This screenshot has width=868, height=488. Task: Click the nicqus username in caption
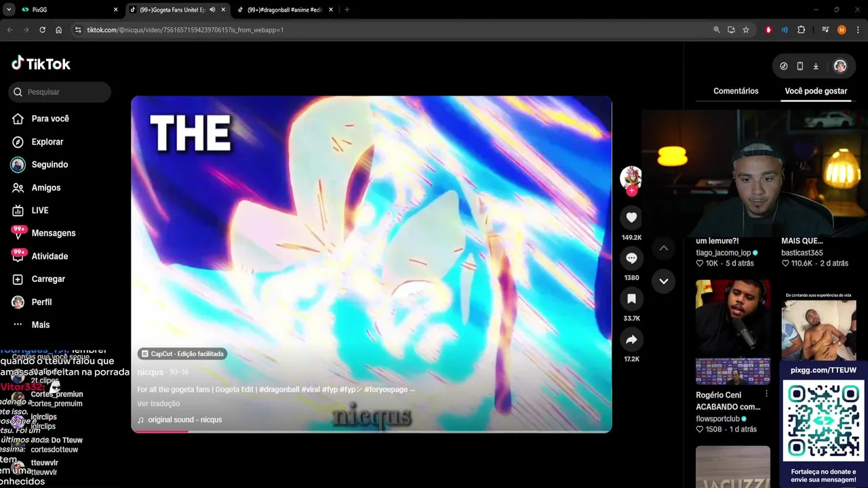[x=150, y=372]
